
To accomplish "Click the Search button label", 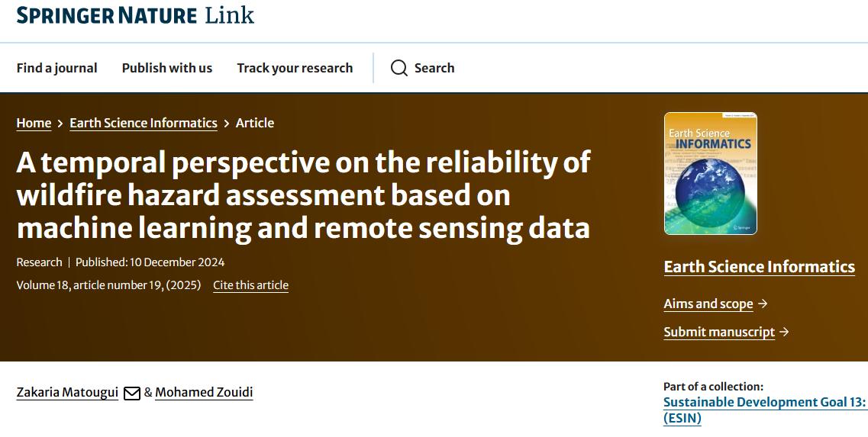I will [x=434, y=68].
